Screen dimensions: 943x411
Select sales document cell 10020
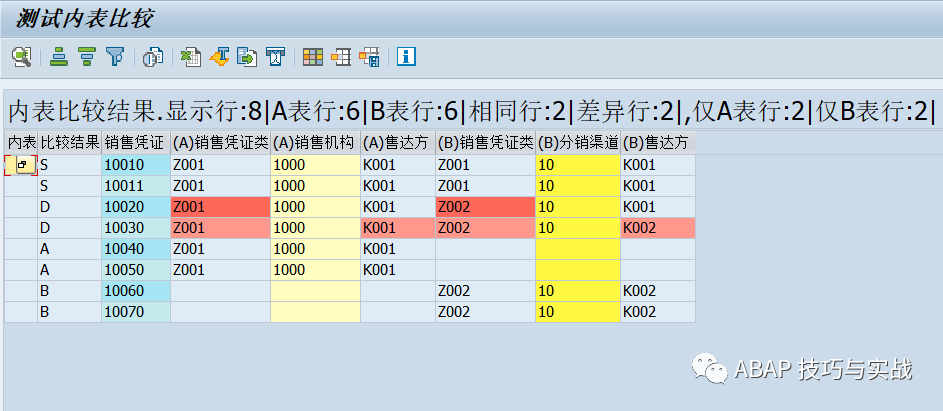pyautogui.click(x=136, y=207)
